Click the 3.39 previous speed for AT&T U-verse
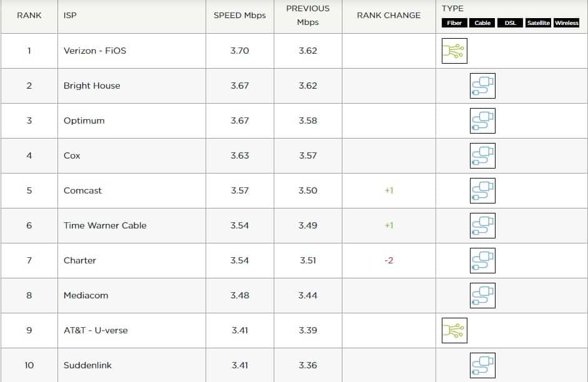Screen dimensions: 588x382 point(308,330)
